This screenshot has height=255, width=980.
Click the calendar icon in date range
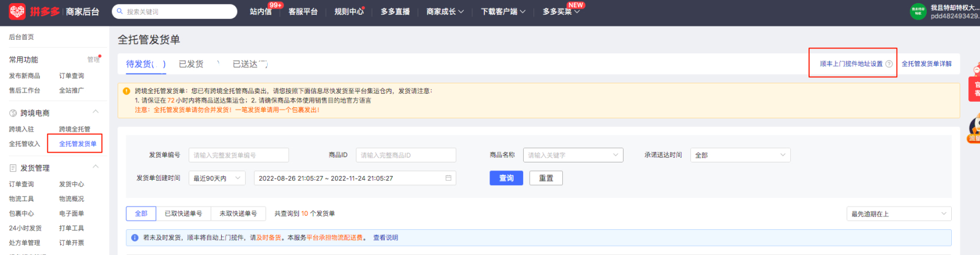tap(448, 178)
